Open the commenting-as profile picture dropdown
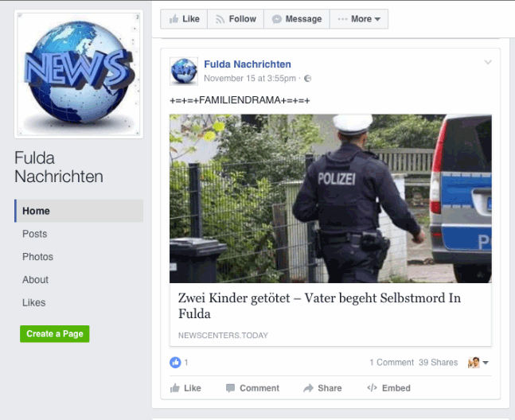Screen dimensions: 515x420 click(478, 363)
